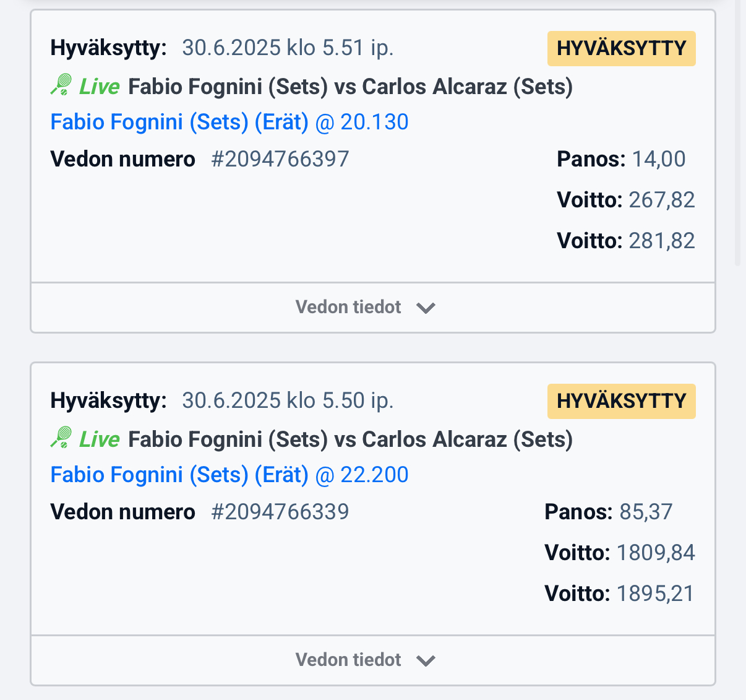Click the green Live label in bet #2094766339

coord(99,439)
